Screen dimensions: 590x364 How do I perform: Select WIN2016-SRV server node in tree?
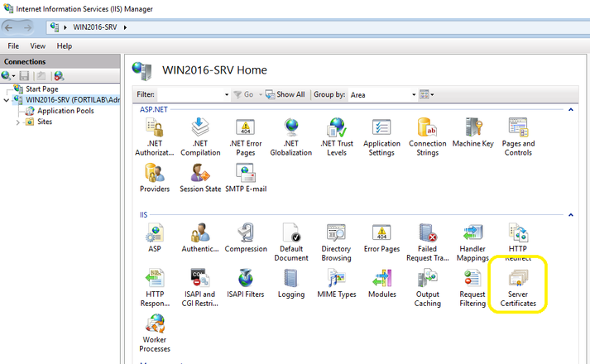tap(73, 100)
